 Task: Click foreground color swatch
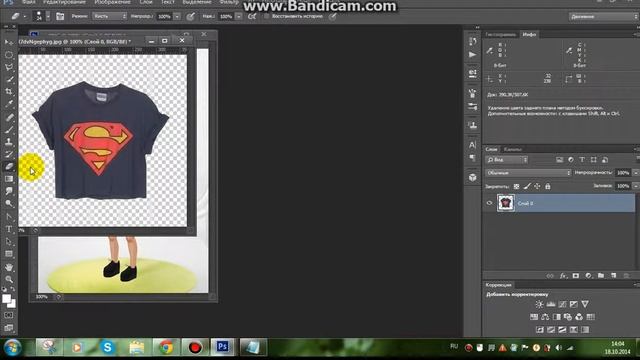6,298
